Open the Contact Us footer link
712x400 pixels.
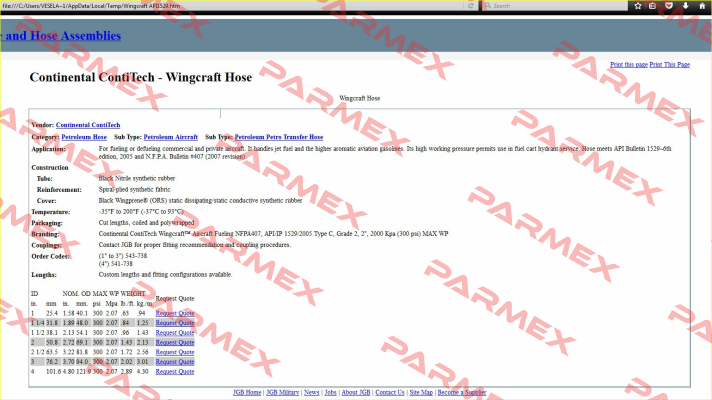click(x=390, y=392)
